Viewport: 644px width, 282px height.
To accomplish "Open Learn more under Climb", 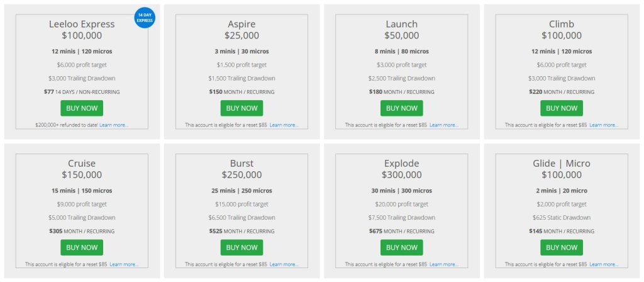I will pos(604,125).
